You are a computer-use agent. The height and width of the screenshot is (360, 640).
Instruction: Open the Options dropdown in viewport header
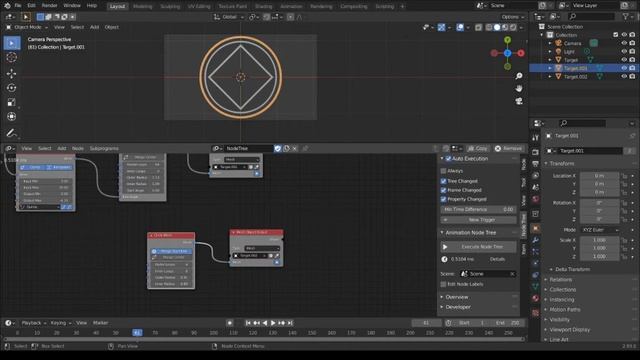coord(513,17)
